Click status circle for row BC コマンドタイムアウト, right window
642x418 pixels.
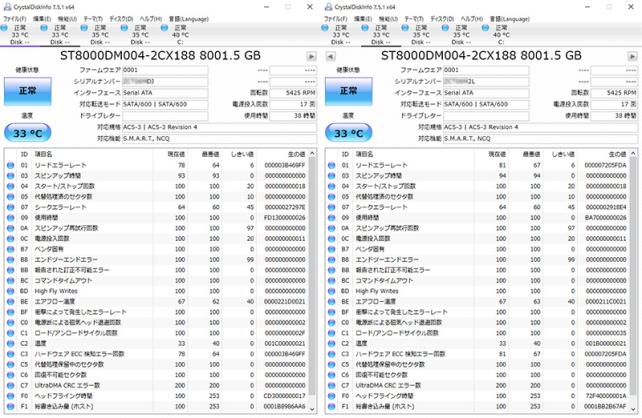[x=332, y=280]
